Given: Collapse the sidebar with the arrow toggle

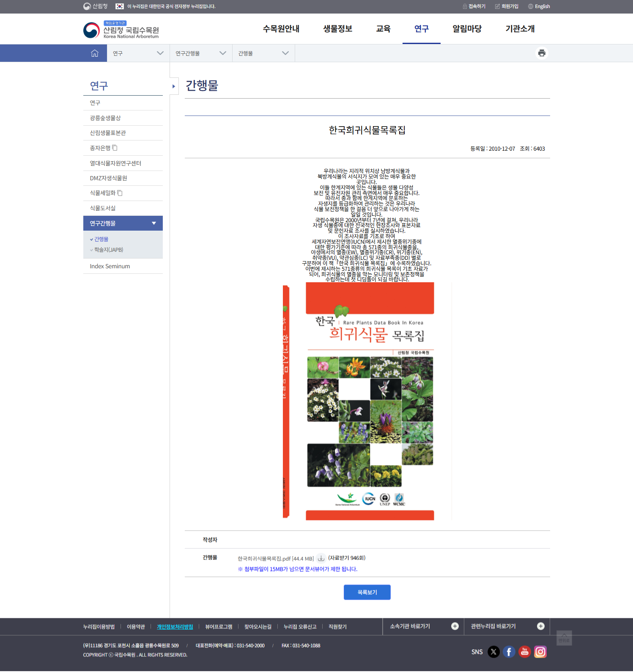Looking at the screenshot, I should point(174,86).
